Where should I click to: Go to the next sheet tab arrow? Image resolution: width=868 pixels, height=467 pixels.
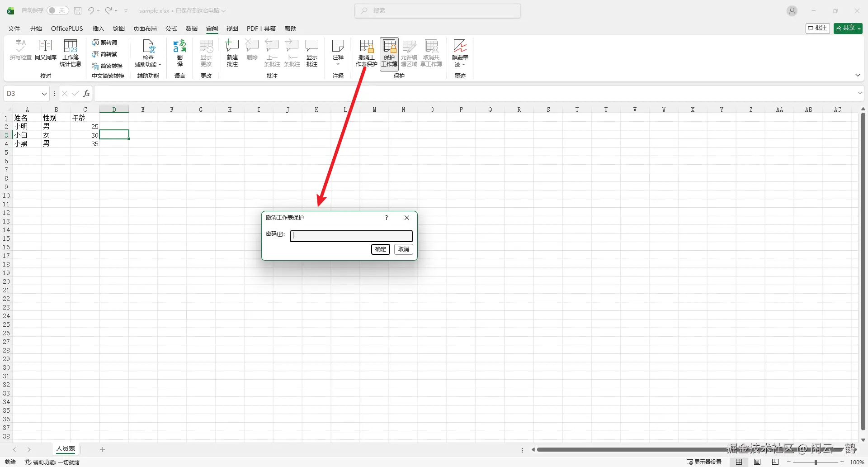tap(29, 449)
